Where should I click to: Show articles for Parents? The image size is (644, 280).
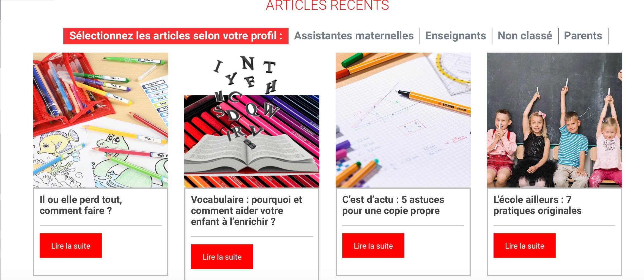click(583, 36)
